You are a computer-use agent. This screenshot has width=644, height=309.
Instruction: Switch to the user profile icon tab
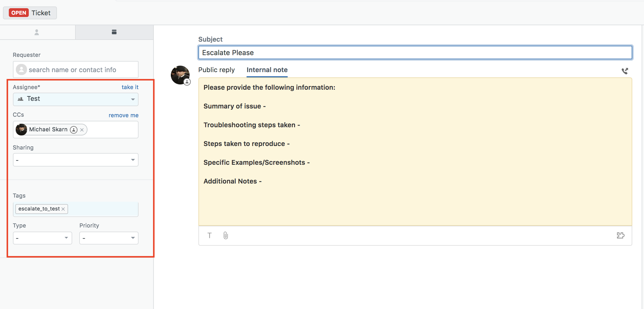coord(37,32)
